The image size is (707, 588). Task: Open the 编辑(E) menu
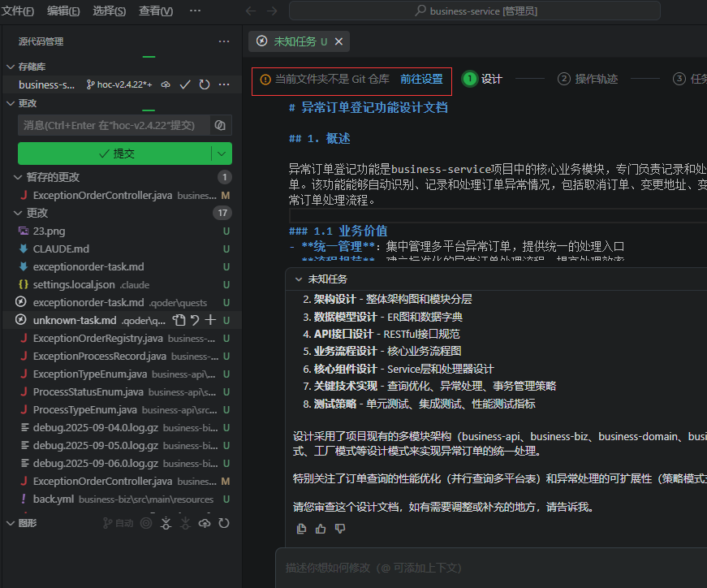(63, 11)
